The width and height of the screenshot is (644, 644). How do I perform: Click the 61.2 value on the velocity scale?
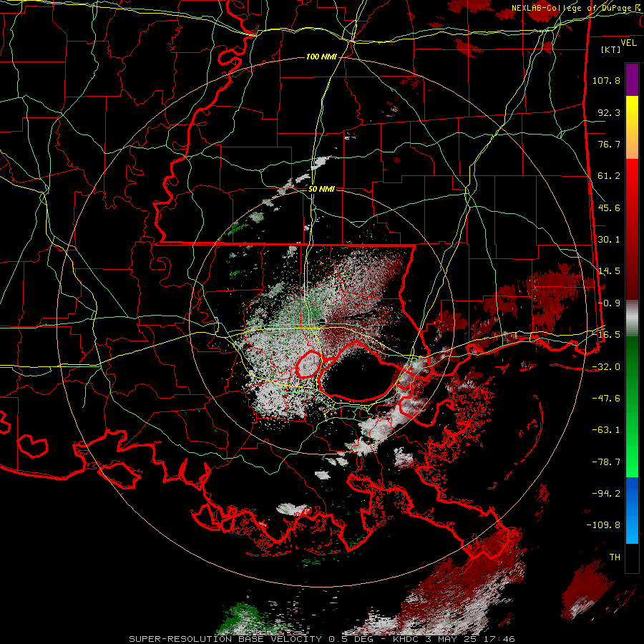coord(609,176)
